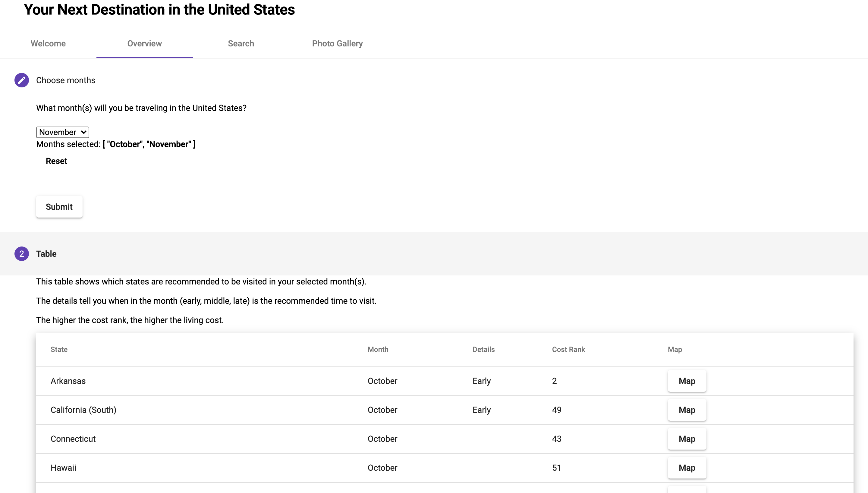Open the Map for Arkansas
Image resolution: width=868 pixels, height=493 pixels.
pos(687,381)
